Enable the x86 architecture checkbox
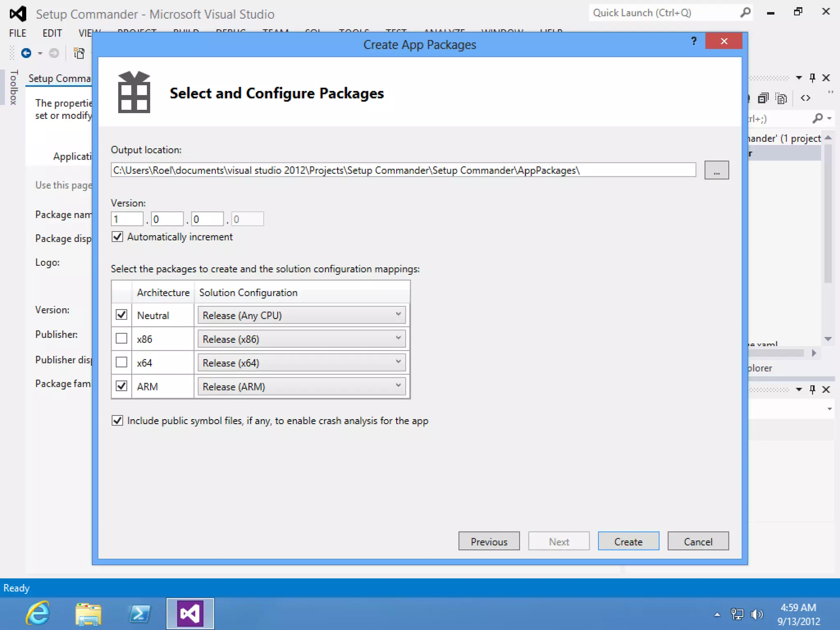Screen dimensions: 840x630 121,338
